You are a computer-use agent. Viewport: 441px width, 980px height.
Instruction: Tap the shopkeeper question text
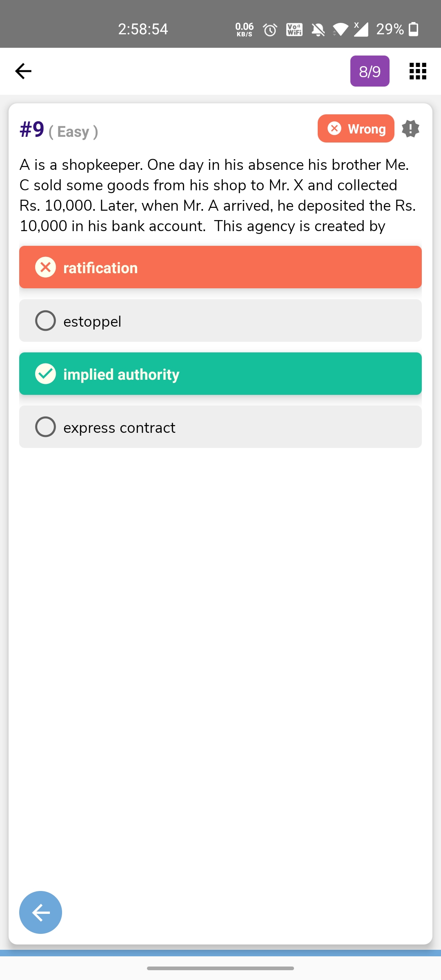tap(218, 195)
